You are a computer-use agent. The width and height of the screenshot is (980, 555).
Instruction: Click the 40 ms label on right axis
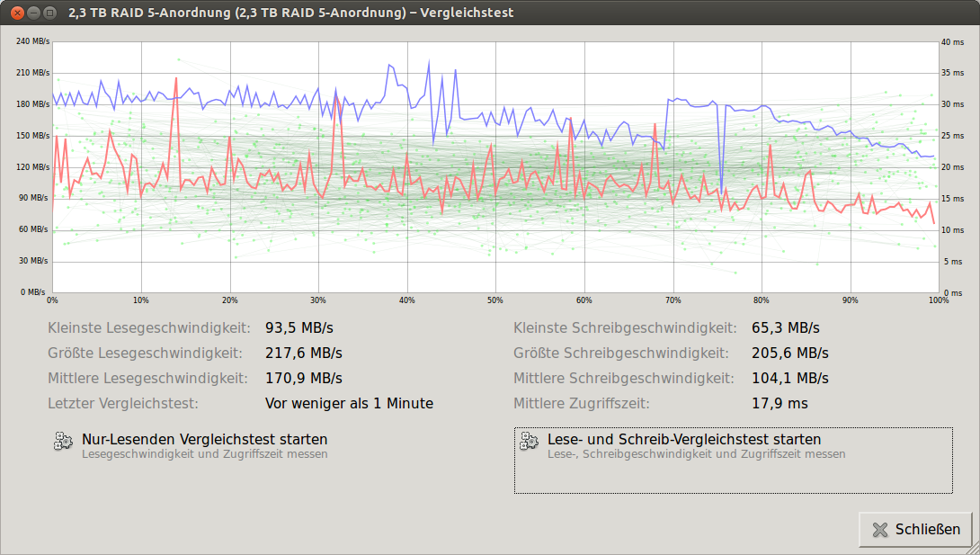952,41
